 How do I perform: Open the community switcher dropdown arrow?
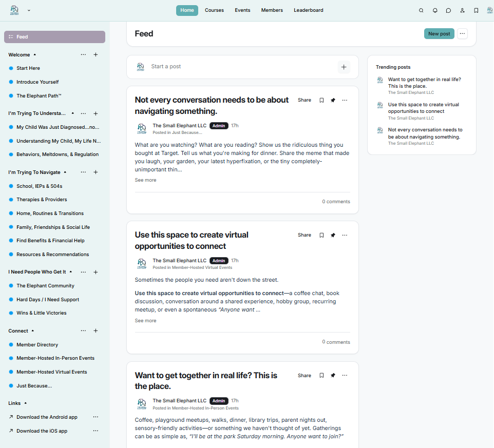click(x=29, y=10)
